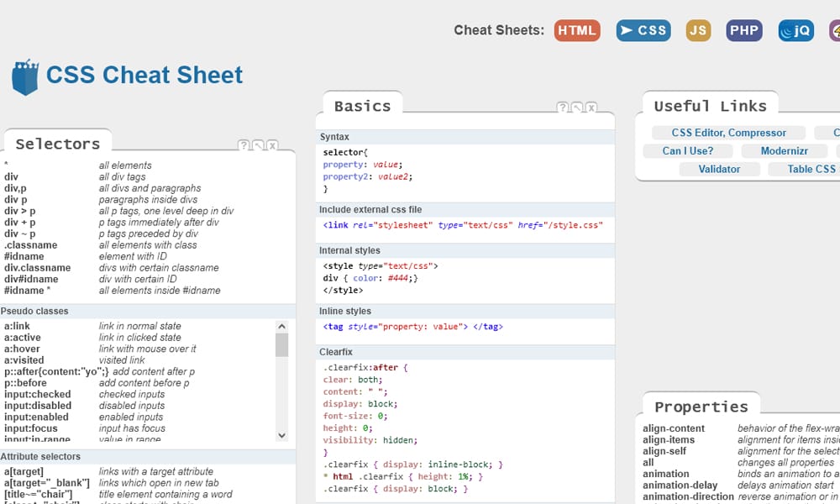Select the Useful Links panel tab

click(711, 106)
